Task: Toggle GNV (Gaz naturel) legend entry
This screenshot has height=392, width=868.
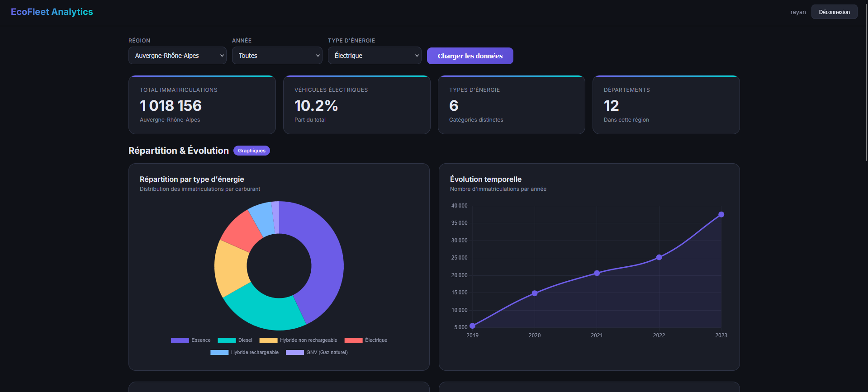Action: pos(317,352)
